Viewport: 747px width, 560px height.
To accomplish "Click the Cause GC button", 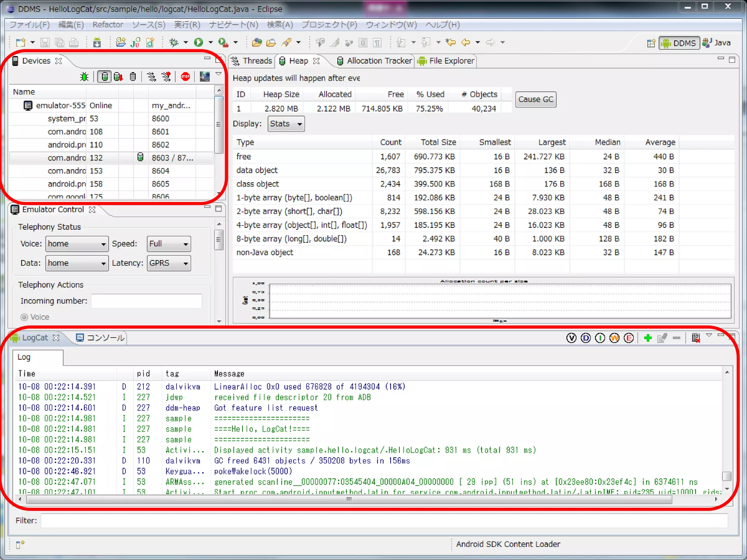I will (x=535, y=100).
